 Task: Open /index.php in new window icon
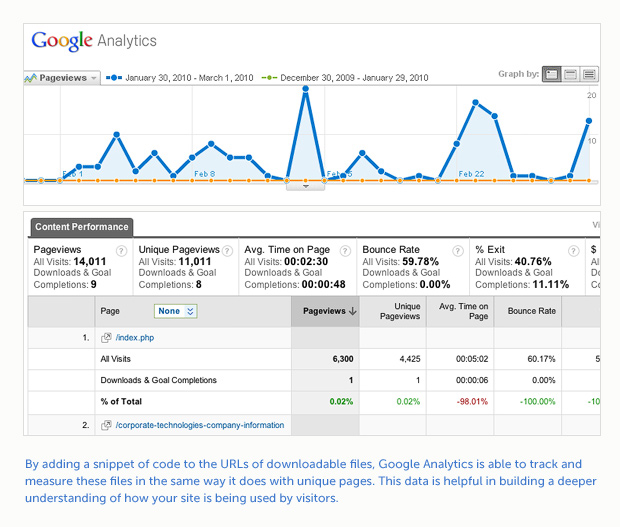pos(106,338)
